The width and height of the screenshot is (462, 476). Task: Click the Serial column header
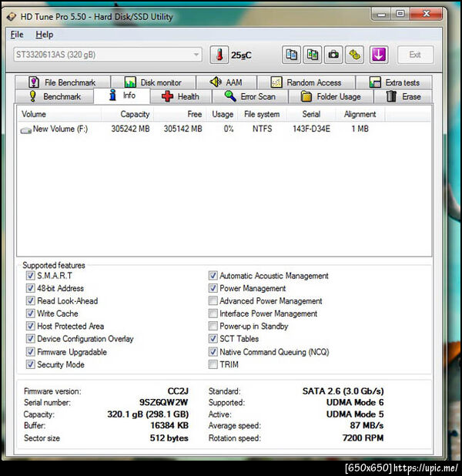(x=311, y=115)
